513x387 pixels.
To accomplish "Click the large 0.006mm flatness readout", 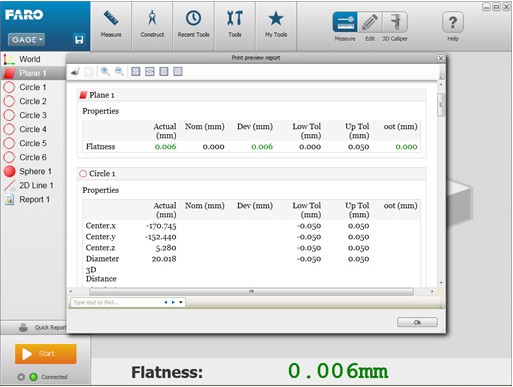I will tap(338, 371).
